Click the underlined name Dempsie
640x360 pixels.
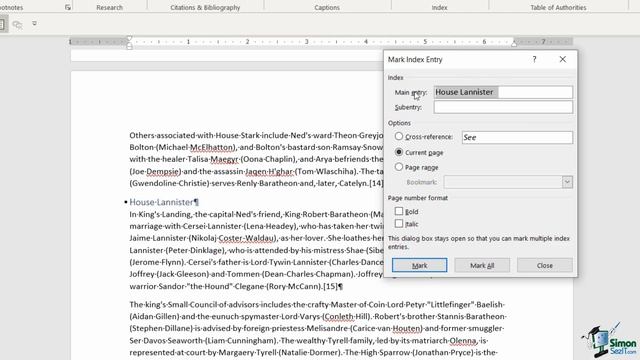[x=162, y=171]
